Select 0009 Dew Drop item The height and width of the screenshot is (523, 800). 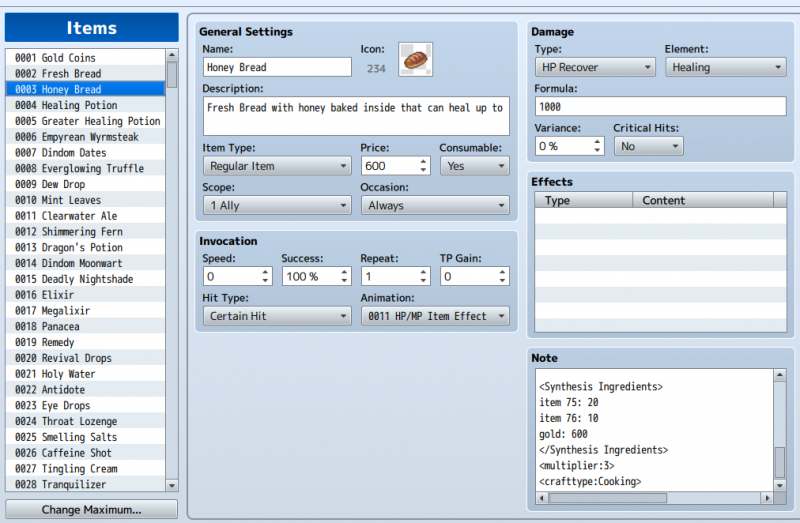[85, 184]
